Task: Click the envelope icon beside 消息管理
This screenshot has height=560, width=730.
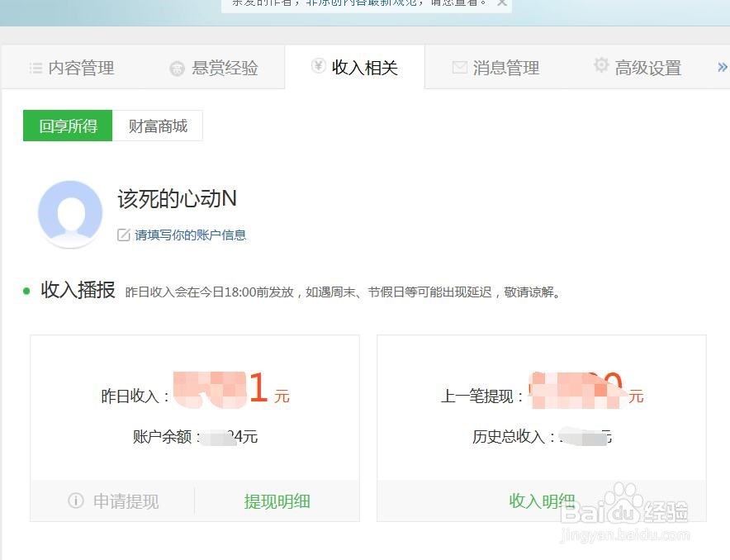Action: point(459,68)
